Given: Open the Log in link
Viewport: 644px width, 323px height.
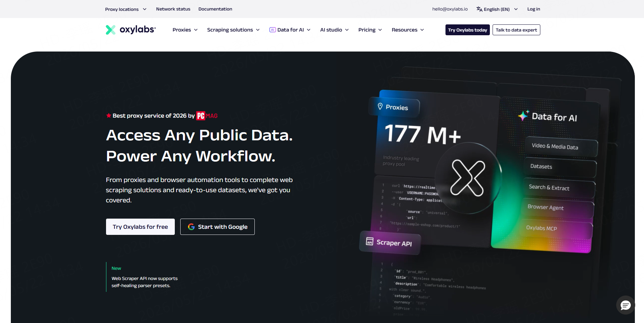Looking at the screenshot, I should (534, 9).
